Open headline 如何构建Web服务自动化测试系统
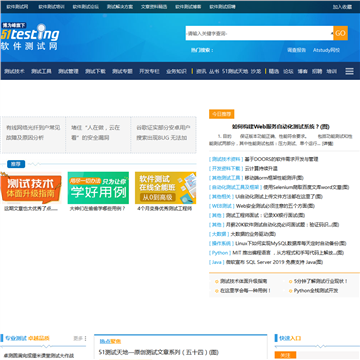This screenshot has height=360, width=360. point(281,127)
